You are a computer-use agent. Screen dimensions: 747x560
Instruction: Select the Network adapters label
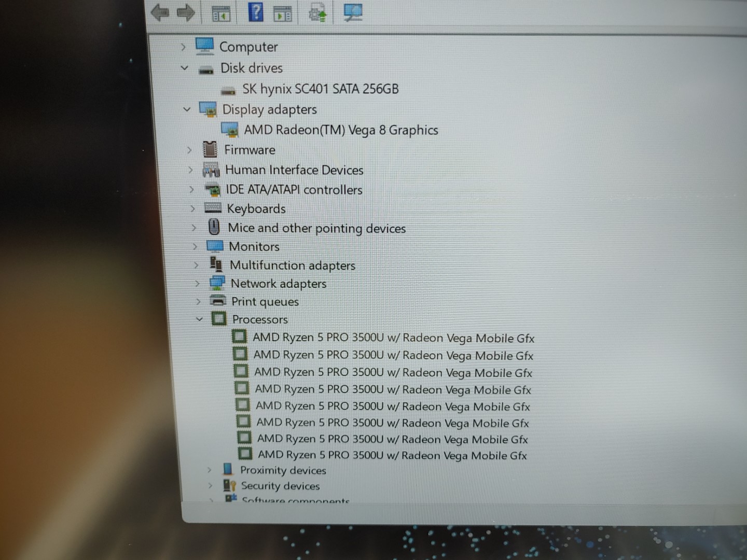pos(279,284)
